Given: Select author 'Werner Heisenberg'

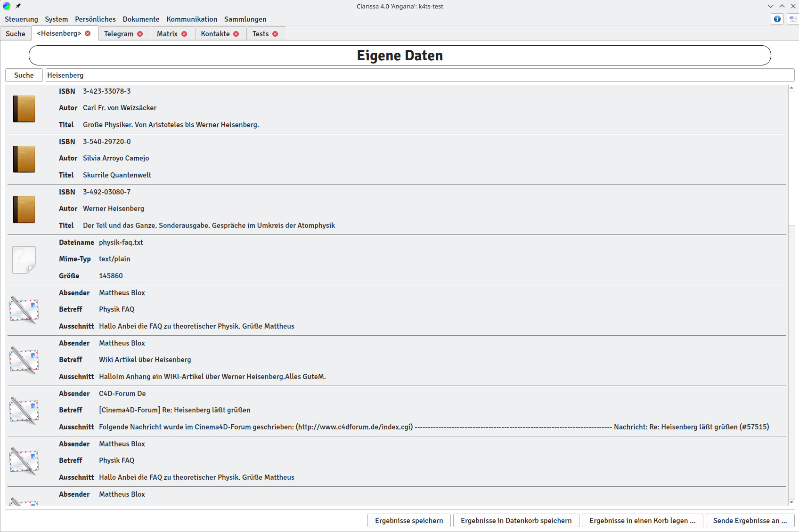Looking at the screenshot, I should click(x=114, y=209).
